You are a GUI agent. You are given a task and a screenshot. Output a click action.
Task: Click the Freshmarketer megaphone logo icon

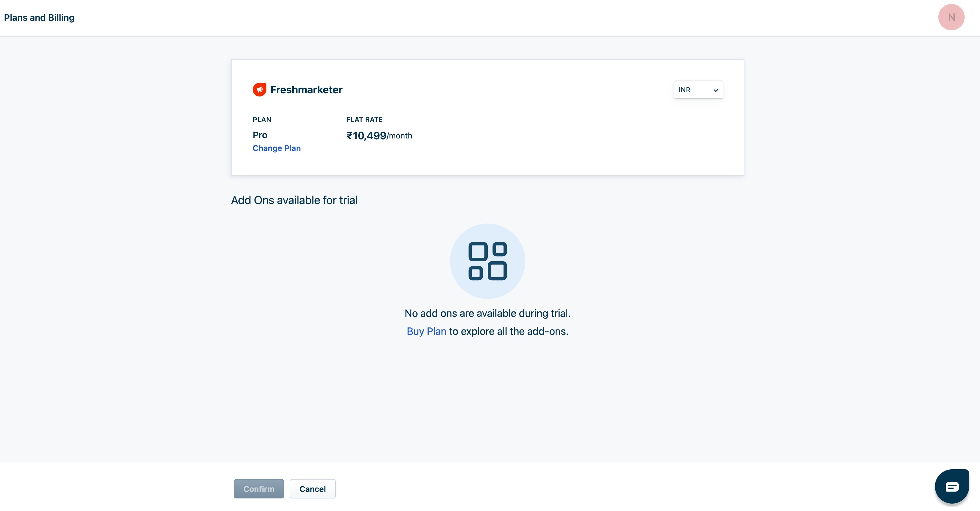pyautogui.click(x=260, y=89)
